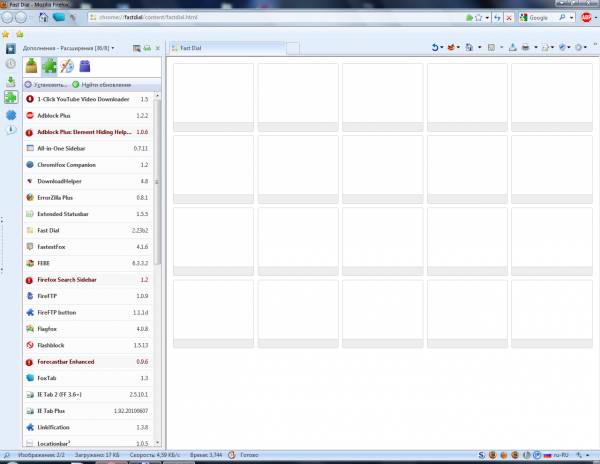Click the Back navigation button

point(7,17)
